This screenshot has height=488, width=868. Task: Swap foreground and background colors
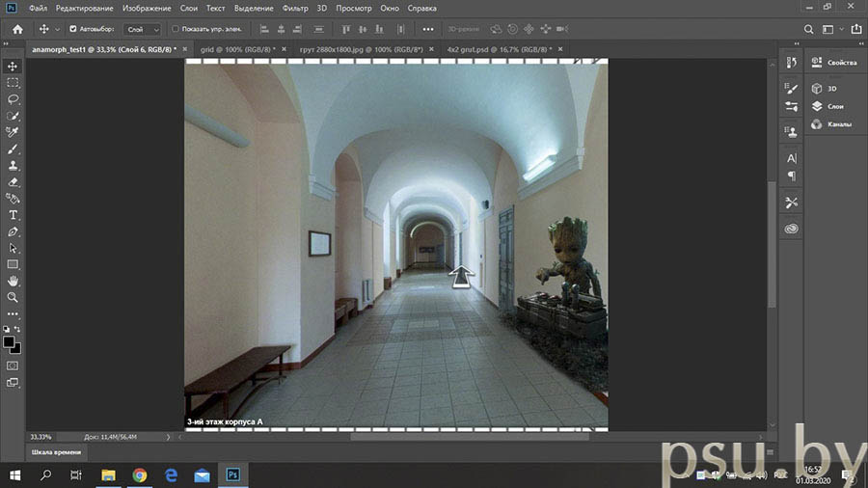pos(17,329)
